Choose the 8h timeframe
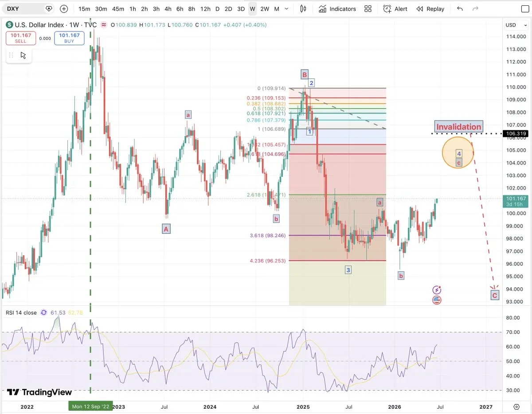This screenshot has height=414, width=532. coord(192,8)
